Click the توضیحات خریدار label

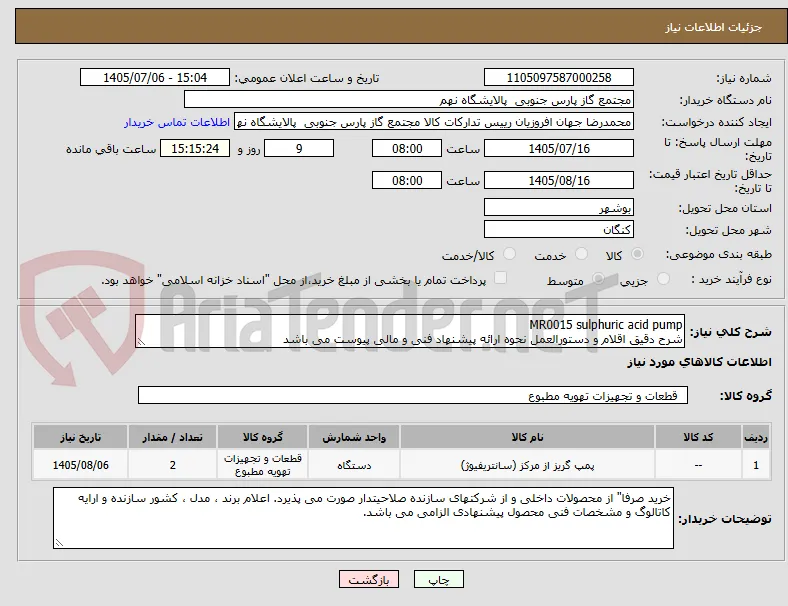[725, 519]
